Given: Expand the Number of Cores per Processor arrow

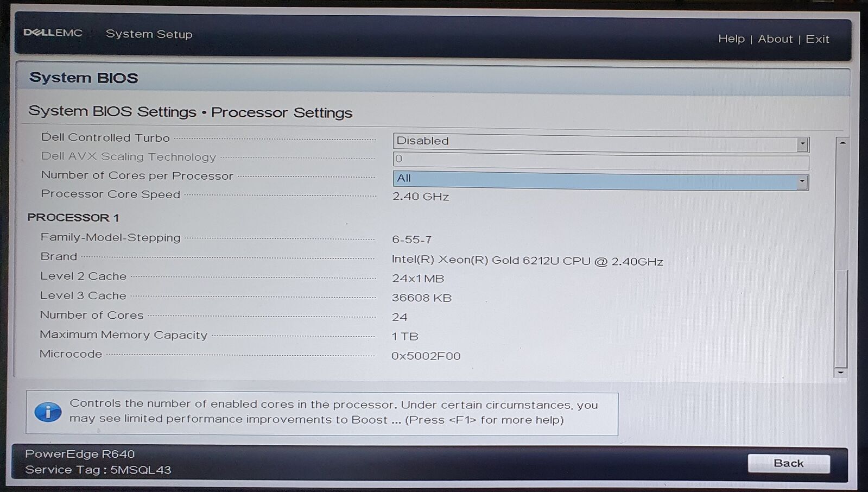Looking at the screenshot, I should coord(801,182).
